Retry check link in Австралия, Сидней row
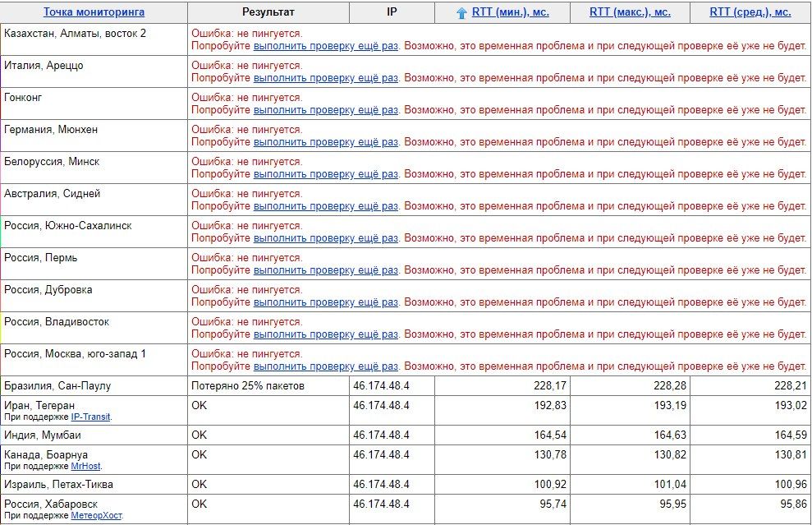This screenshot has width=812, height=525. (x=326, y=206)
